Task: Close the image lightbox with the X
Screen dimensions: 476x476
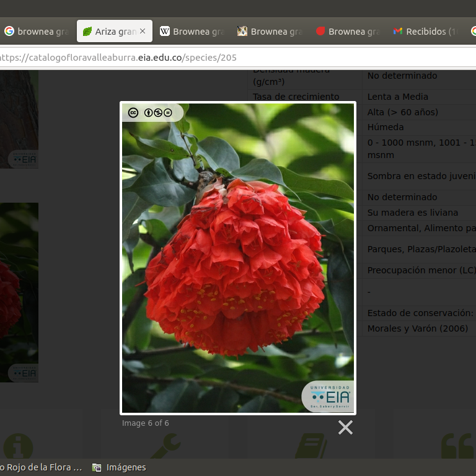Action: pyautogui.click(x=345, y=427)
